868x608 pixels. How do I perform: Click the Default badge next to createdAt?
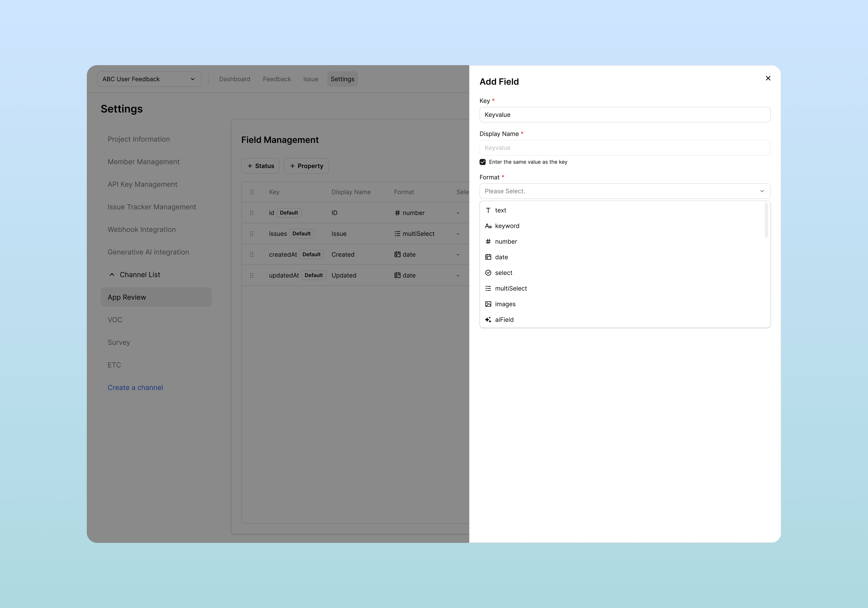point(312,255)
